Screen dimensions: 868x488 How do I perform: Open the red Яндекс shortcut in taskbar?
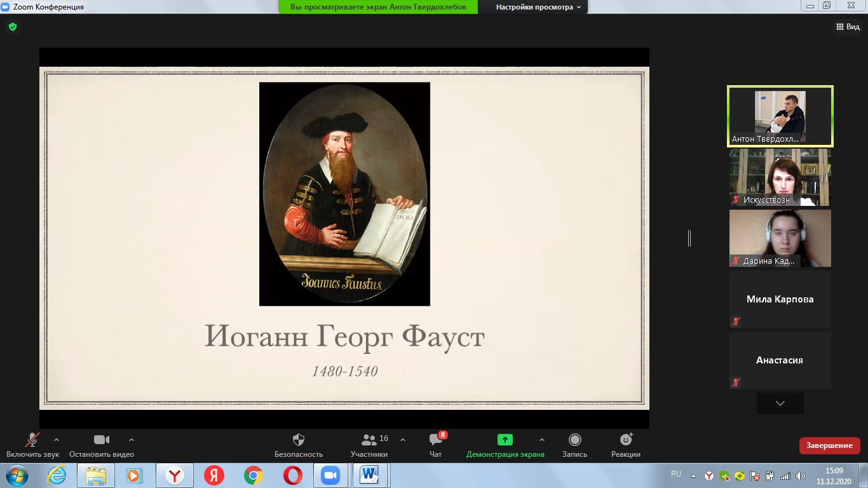pos(214,475)
